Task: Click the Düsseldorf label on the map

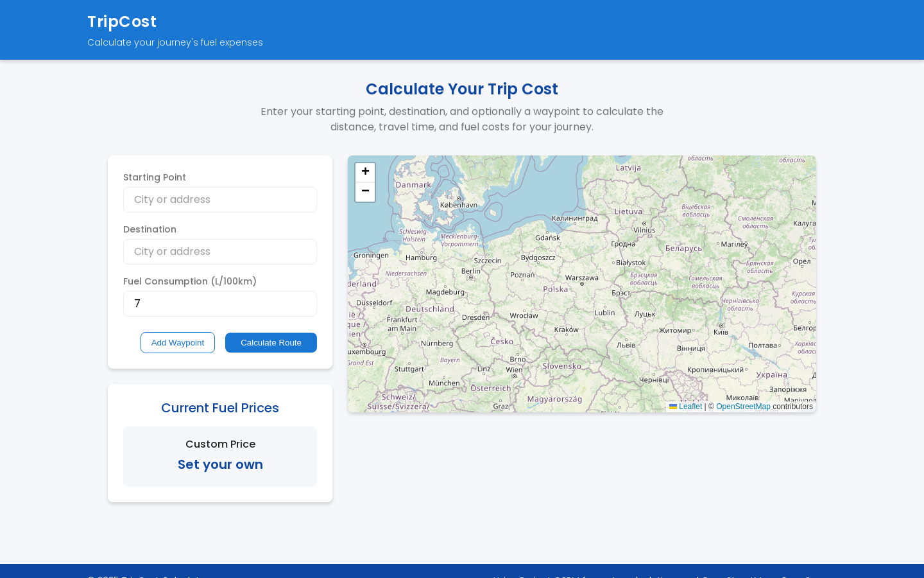Action: [374, 302]
